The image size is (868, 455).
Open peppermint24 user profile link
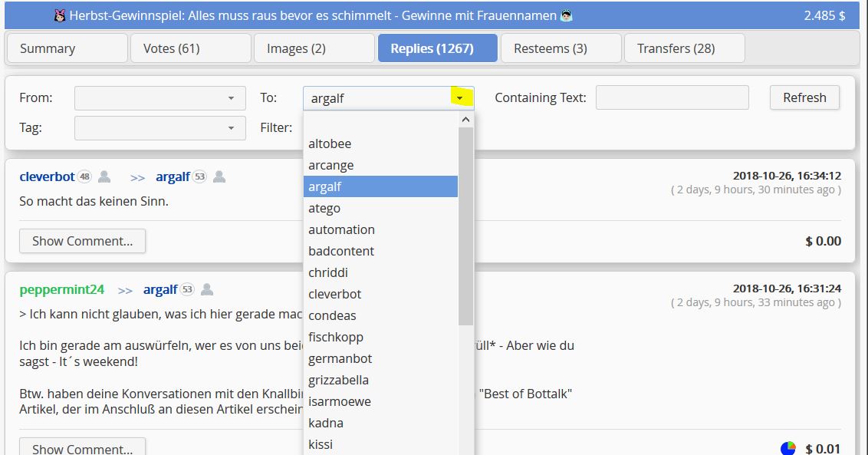(x=62, y=289)
